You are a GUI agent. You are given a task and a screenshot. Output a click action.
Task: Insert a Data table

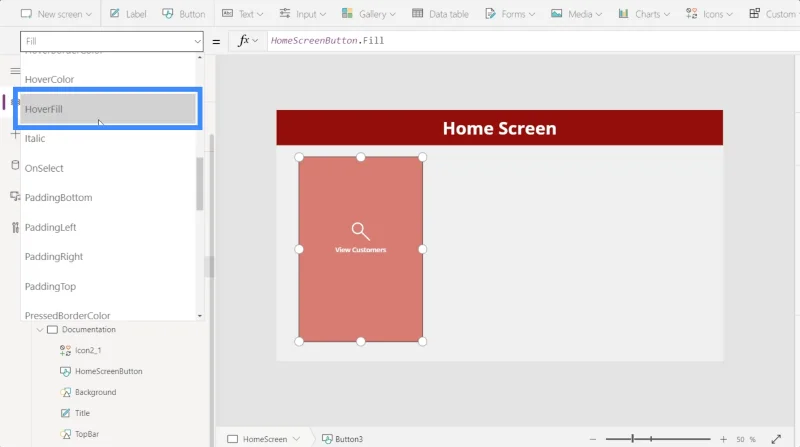[440, 14]
